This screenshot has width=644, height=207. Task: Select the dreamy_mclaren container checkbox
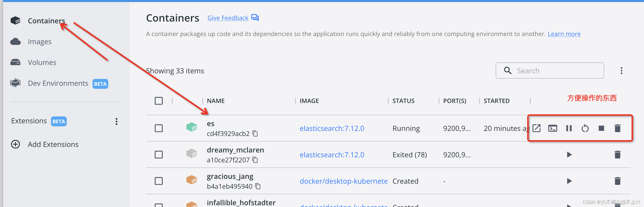click(159, 155)
